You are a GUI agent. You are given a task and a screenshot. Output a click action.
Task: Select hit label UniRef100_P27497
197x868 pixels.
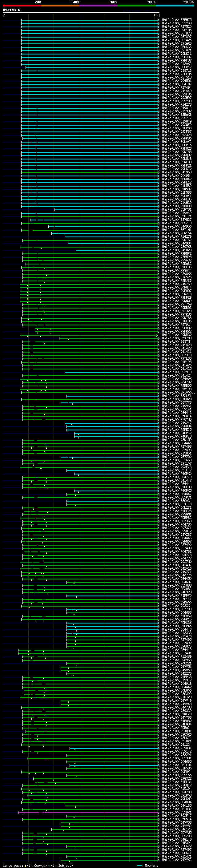pyautogui.click(x=177, y=850)
